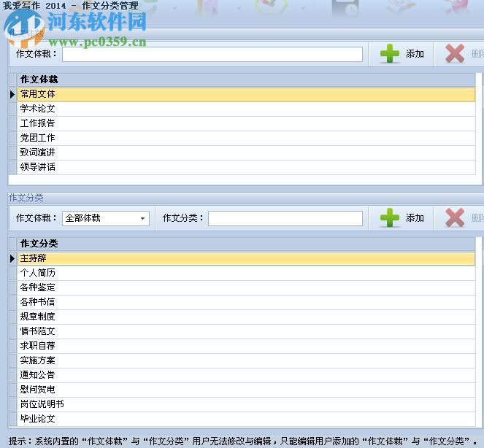
Task: Select the 规章制度 category row
Action: click(x=246, y=317)
